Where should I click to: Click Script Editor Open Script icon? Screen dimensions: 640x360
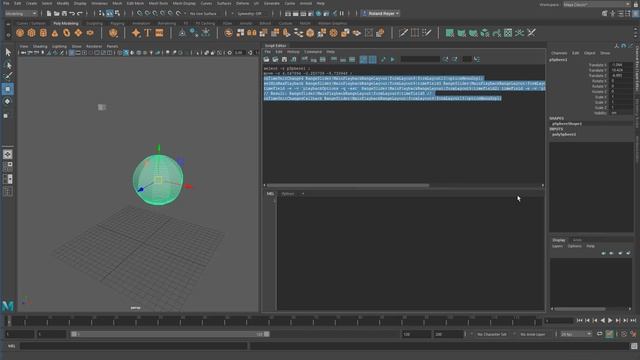point(267,60)
